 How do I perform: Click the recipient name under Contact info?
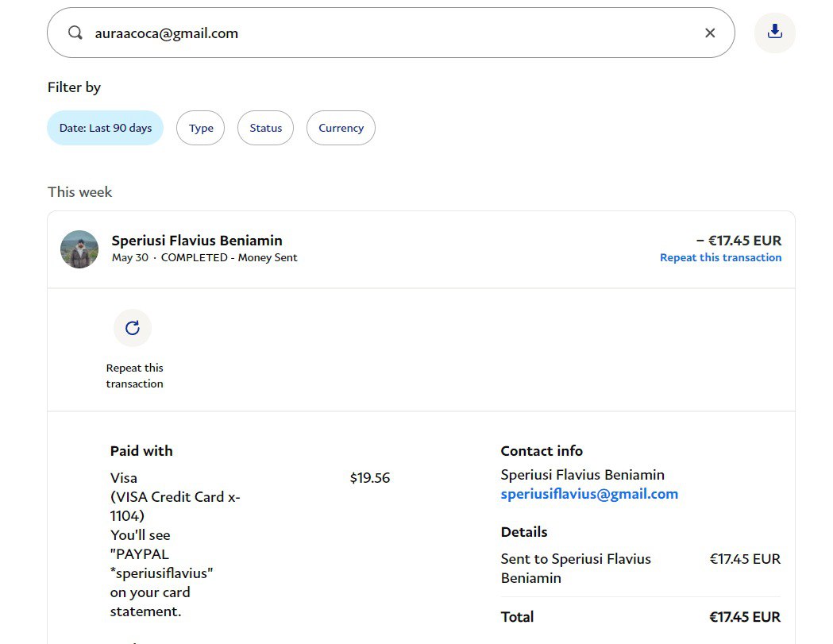coord(582,475)
